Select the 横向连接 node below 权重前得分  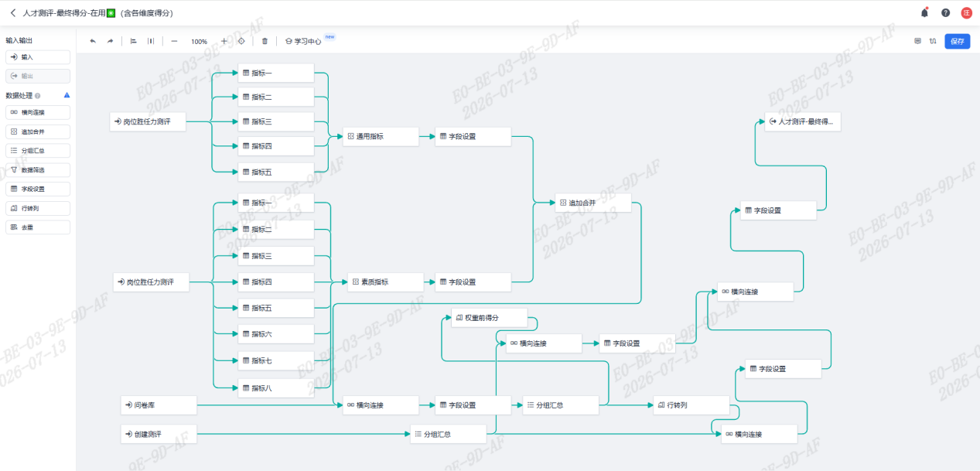click(544, 343)
